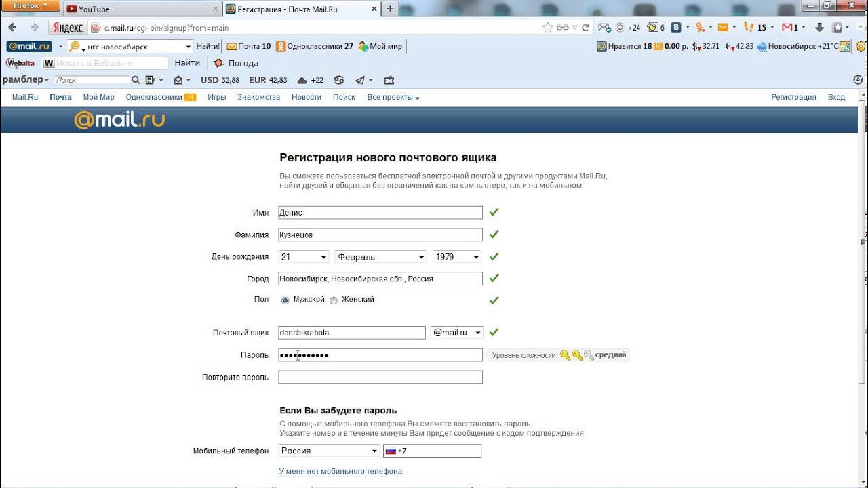This screenshot has height=488, width=868.
Task: Click the euro rate 42.83 indicator
Action: (739, 47)
